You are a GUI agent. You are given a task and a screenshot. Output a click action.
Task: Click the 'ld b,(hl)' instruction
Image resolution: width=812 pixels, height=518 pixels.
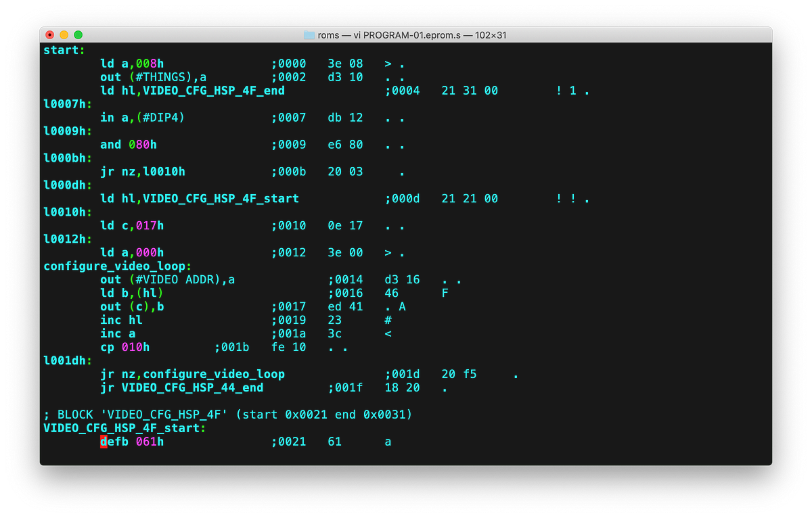[x=132, y=293]
